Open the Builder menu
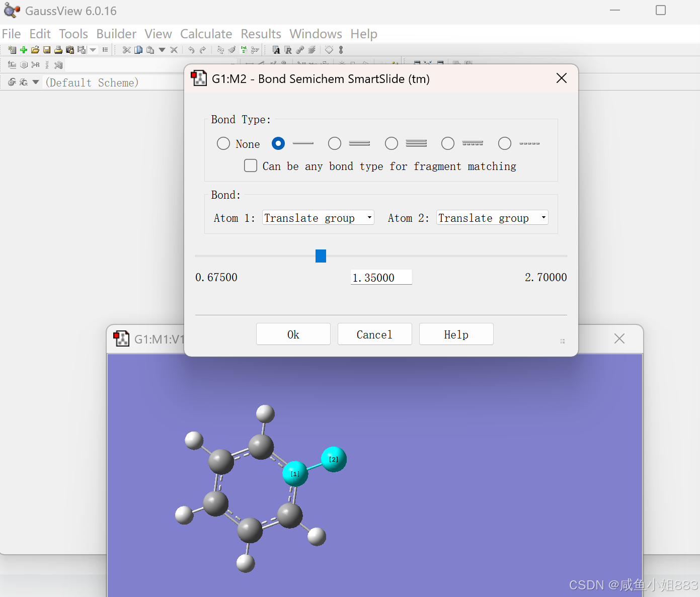The width and height of the screenshot is (700, 597). coord(116,34)
